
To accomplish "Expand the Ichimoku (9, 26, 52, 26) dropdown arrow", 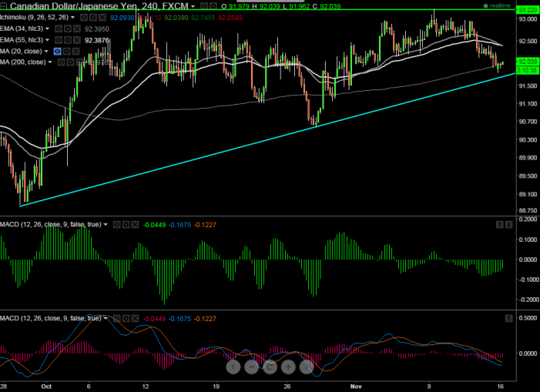I will pos(72,17).
